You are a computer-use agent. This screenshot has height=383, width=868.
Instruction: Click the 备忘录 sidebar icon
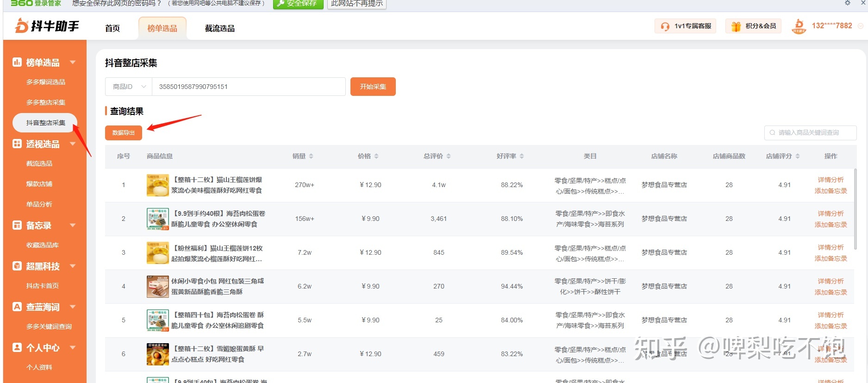(x=17, y=225)
